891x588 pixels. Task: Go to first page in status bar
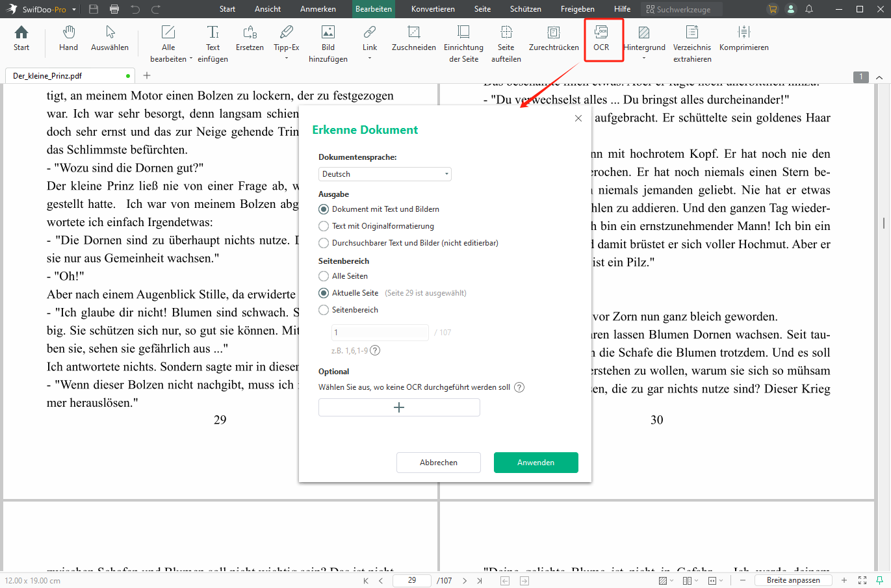click(x=366, y=581)
